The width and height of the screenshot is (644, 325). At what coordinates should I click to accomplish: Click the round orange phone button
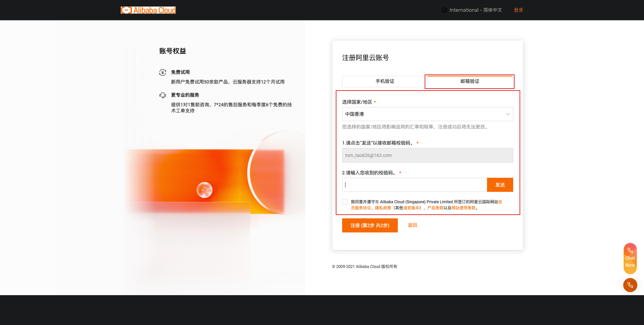tap(630, 285)
